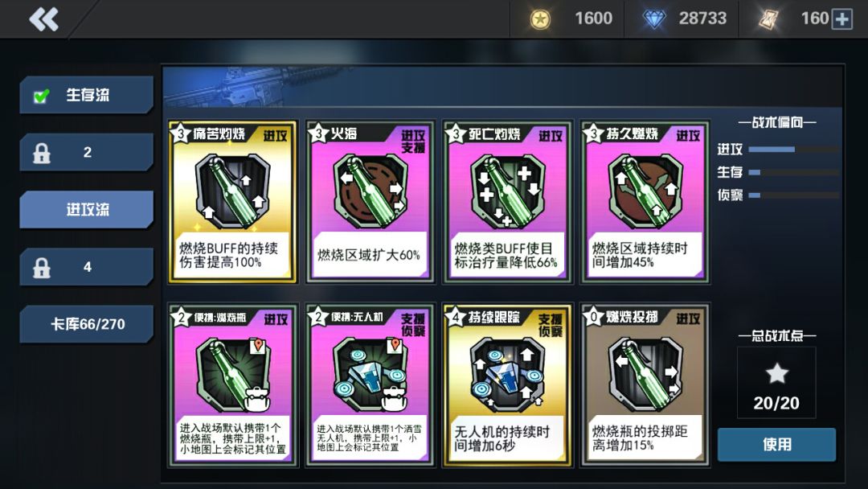
Task: Tap the ticket icon beside 160
Action: point(768,18)
